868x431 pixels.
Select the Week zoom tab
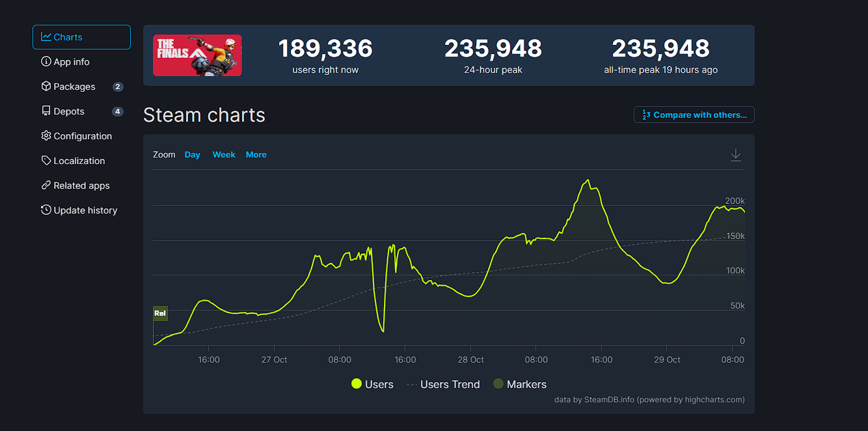(224, 154)
